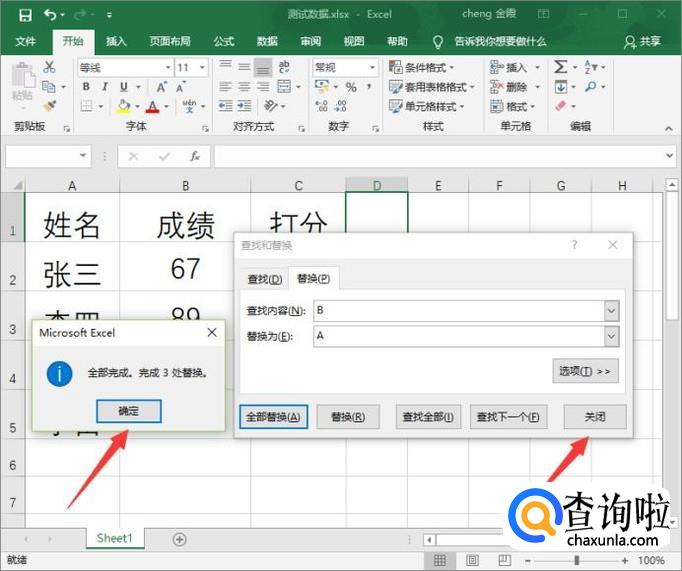The width and height of the screenshot is (682, 571).
Task: Click the Insert Function fx icon
Action: tap(195, 157)
